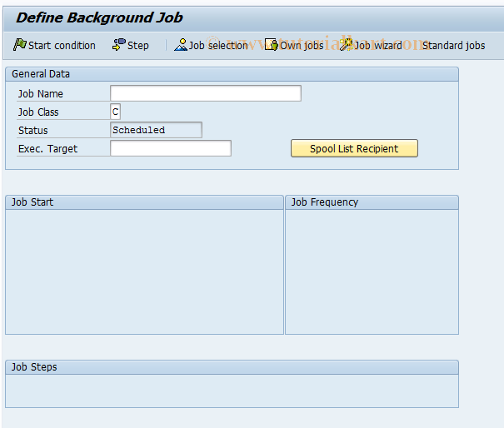Screen dimensions: 504x428
Task: Click the Define Background Job title
Action: 99,17
